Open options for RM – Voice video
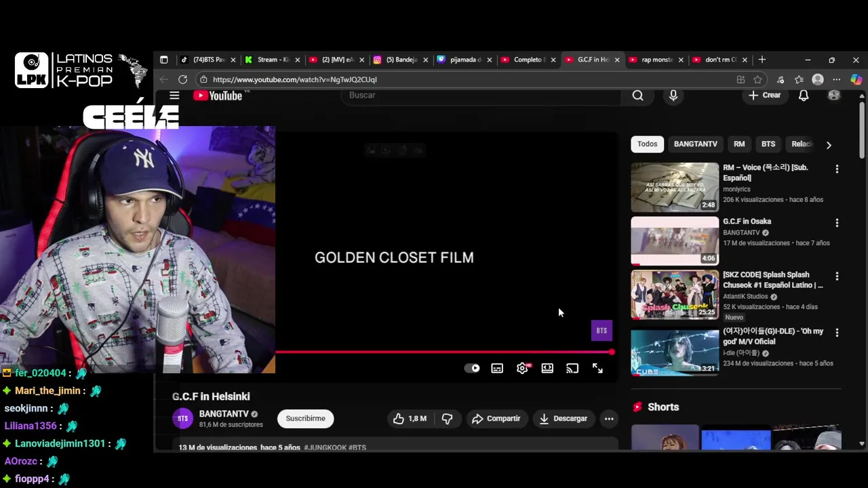 tap(837, 169)
